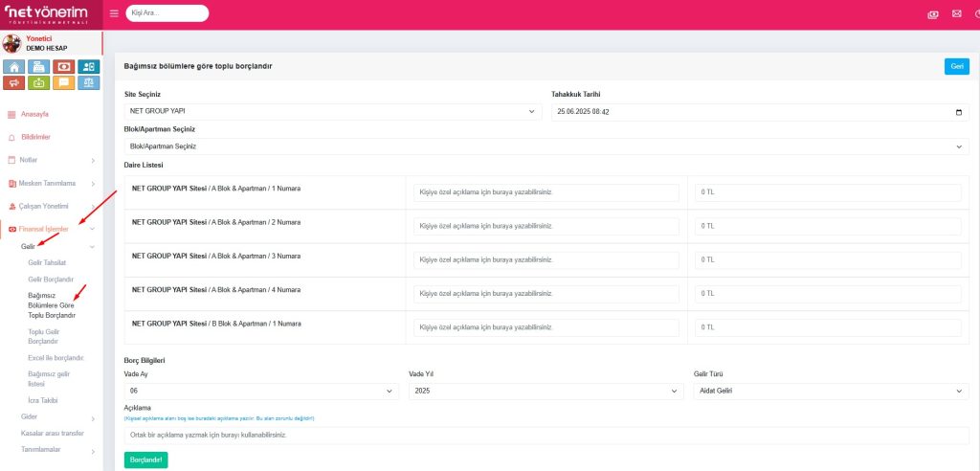Click the balance scales shortcut icon
This screenshot has width=980, height=471.
pyautogui.click(x=89, y=82)
